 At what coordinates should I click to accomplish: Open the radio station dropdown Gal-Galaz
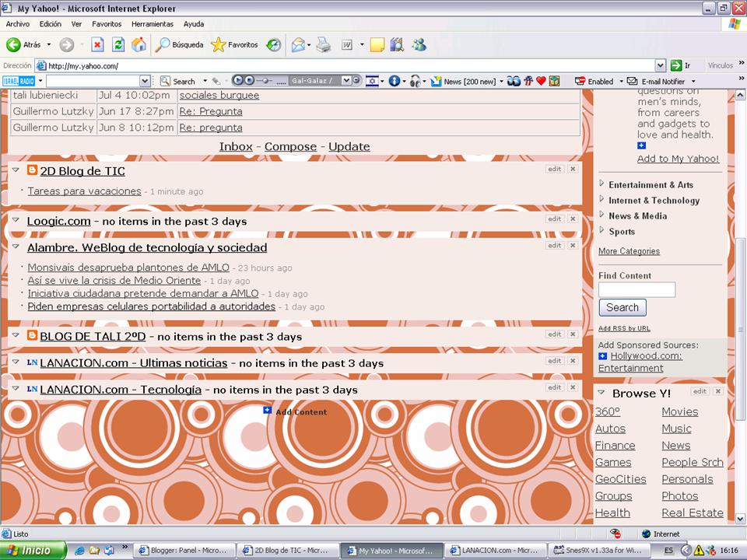(346, 80)
